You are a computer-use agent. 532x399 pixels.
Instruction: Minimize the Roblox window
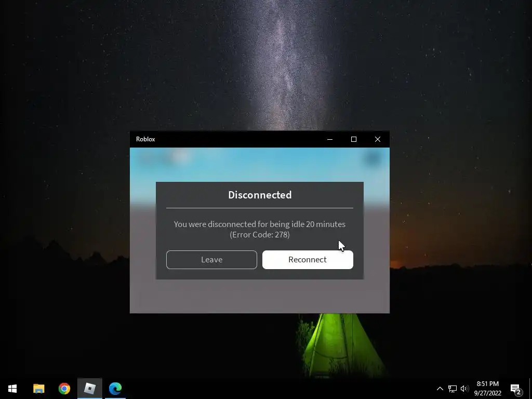click(330, 139)
